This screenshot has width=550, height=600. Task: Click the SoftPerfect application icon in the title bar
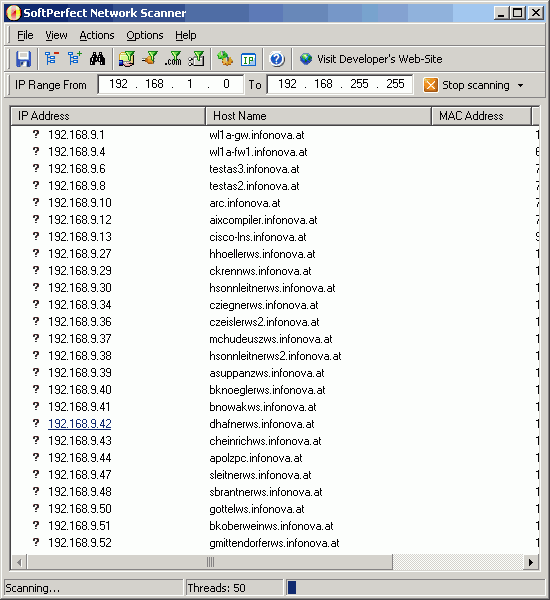[x=13, y=13]
